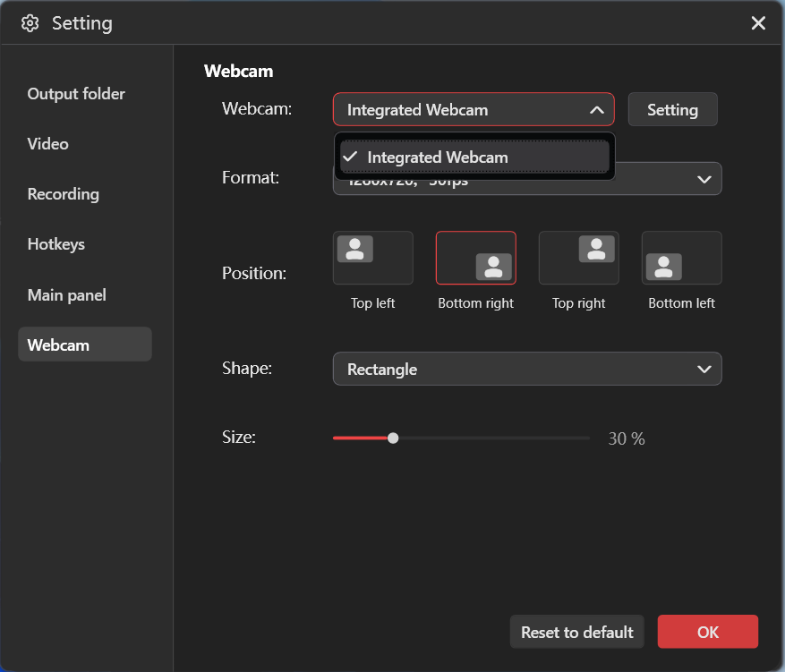Collapse the Webcam device dropdown
Image resolution: width=785 pixels, height=672 pixels.
coord(597,109)
